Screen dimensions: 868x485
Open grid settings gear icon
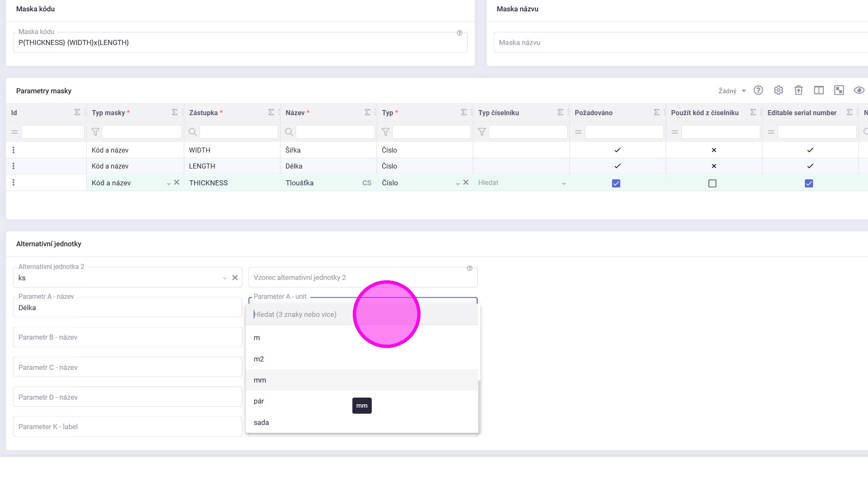pyautogui.click(x=778, y=90)
